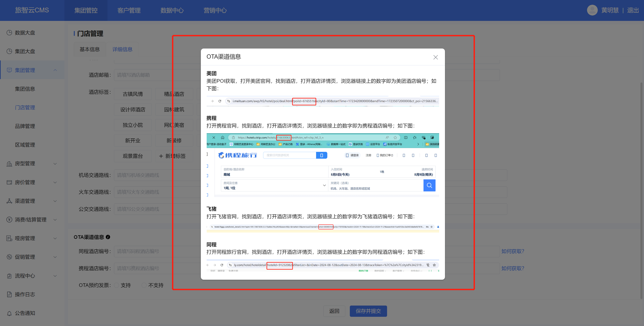
Task: Open the 营销中心 top menu
Action: (215, 10)
